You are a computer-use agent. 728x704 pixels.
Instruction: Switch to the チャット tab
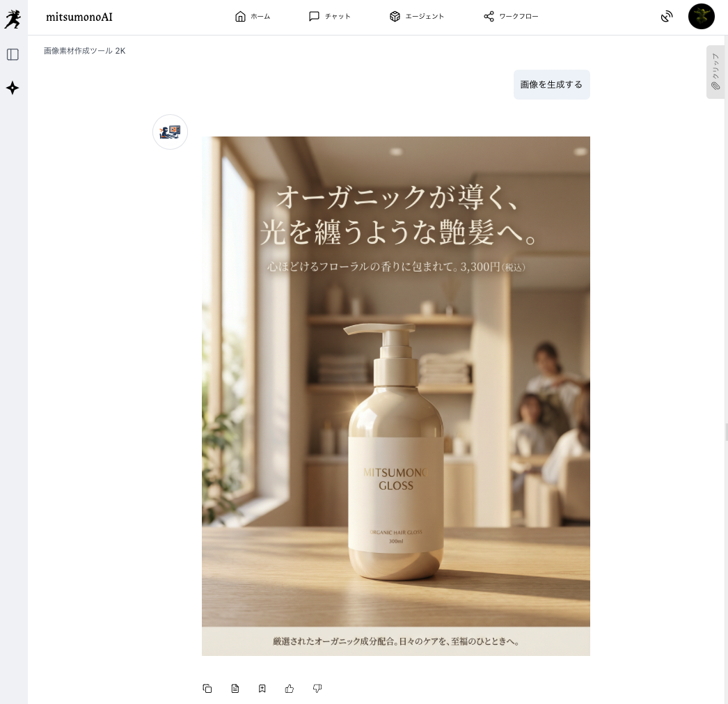coord(330,16)
